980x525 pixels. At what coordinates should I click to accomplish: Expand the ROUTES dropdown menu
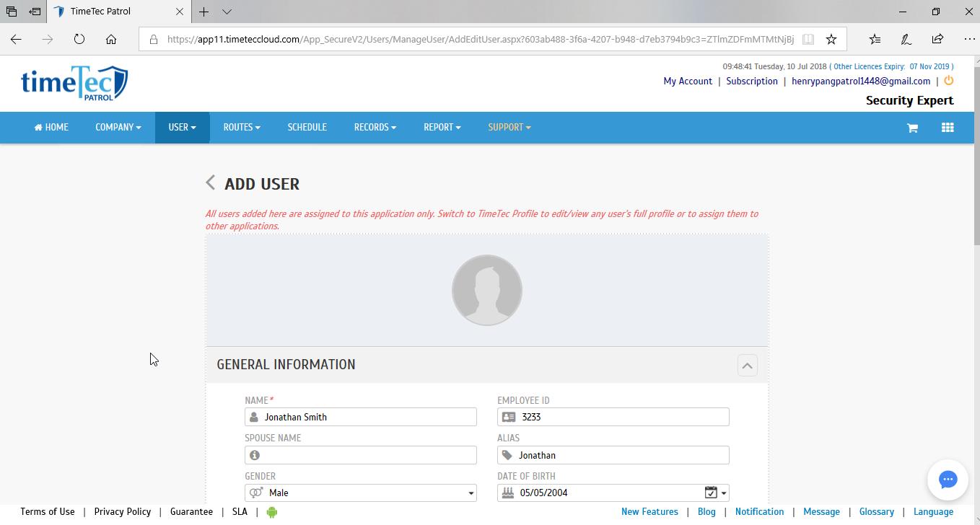pos(241,128)
